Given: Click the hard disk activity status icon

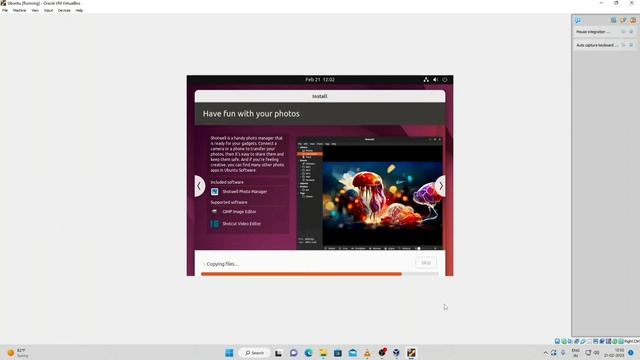Looking at the screenshot, I should [x=557, y=341].
